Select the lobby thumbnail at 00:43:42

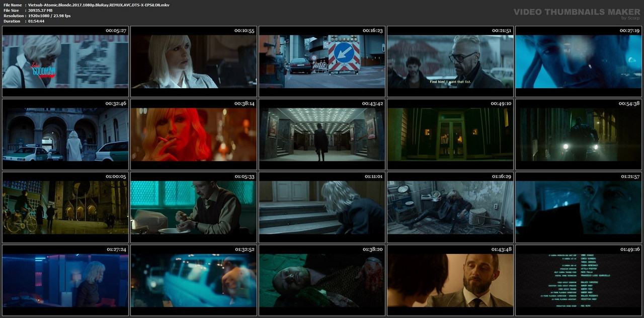tap(322, 134)
